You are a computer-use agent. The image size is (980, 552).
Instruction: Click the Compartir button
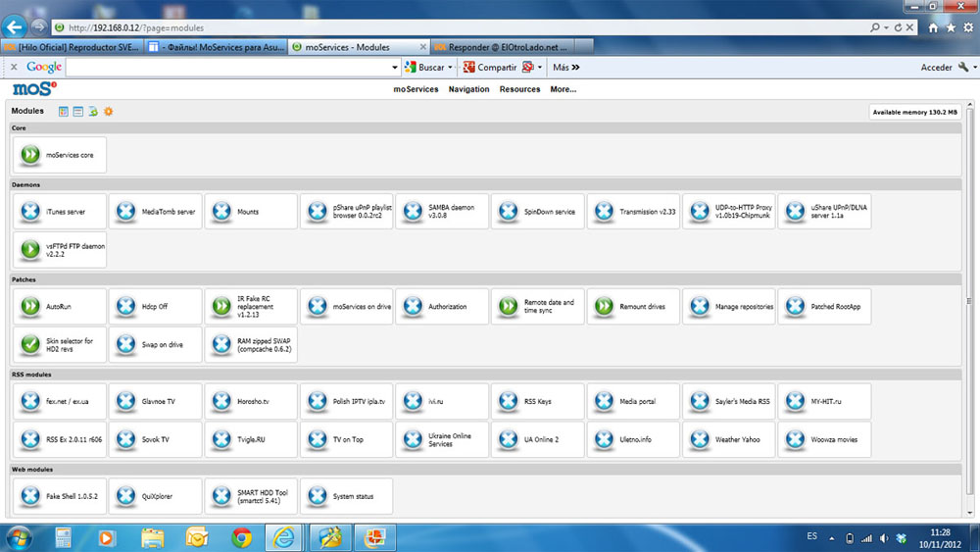point(490,68)
